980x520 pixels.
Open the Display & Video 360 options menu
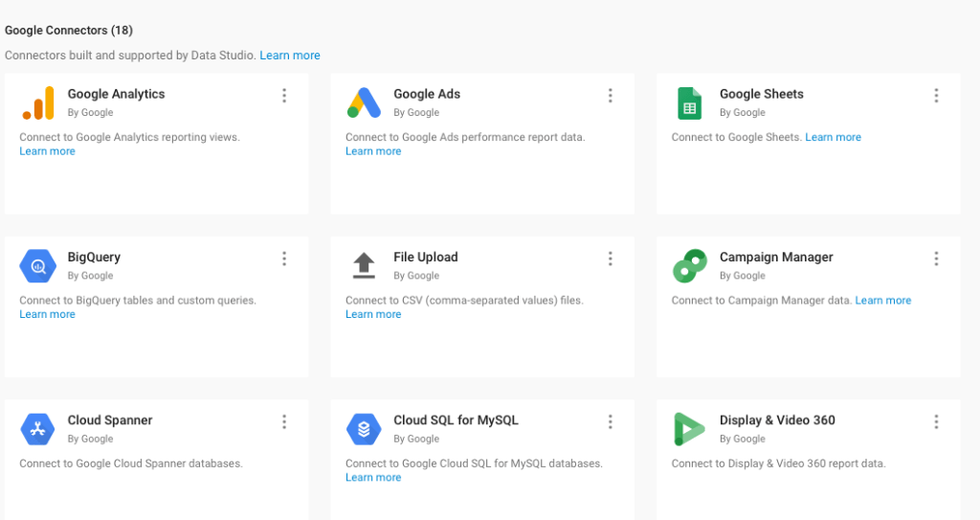click(936, 421)
